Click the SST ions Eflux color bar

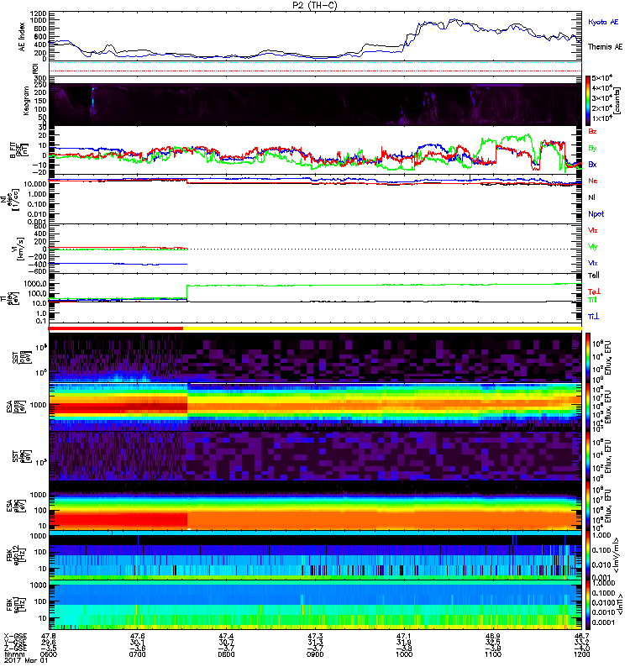coord(588,357)
